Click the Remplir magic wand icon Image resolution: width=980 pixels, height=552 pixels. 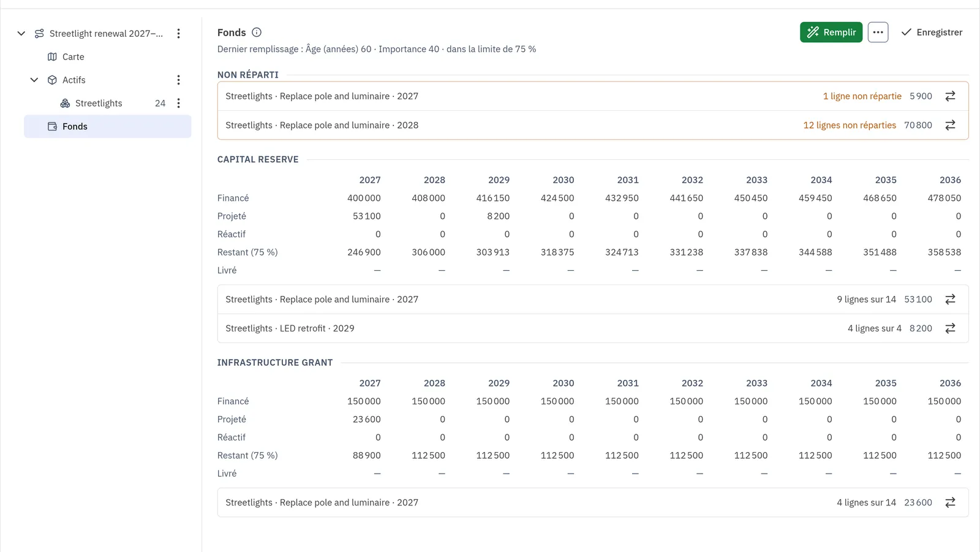[x=813, y=32]
